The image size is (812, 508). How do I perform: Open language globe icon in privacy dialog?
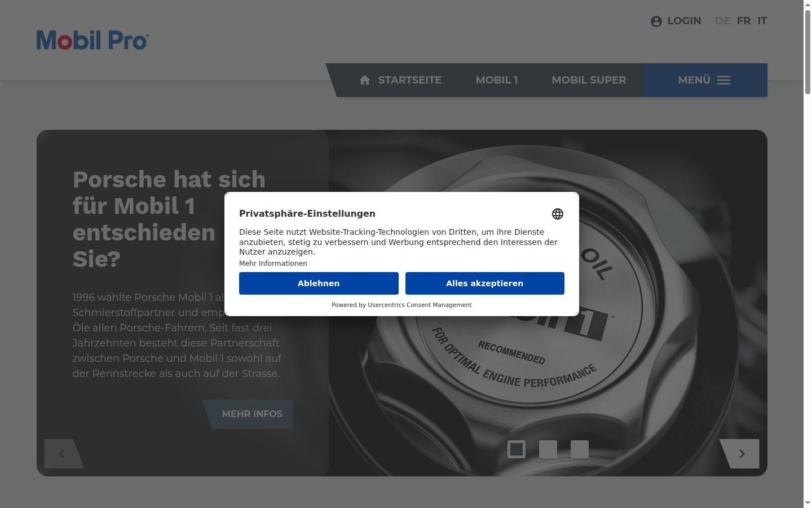click(x=558, y=214)
